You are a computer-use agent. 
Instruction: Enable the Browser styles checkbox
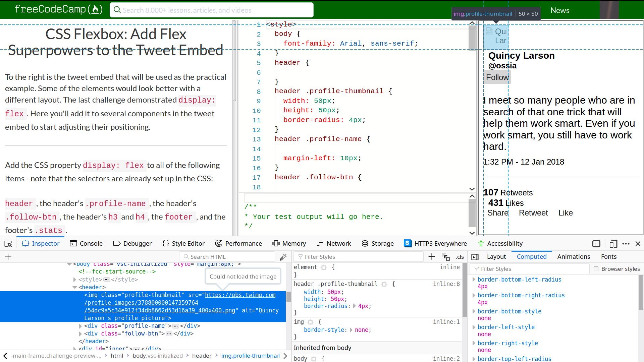click(x=596, y=269)
